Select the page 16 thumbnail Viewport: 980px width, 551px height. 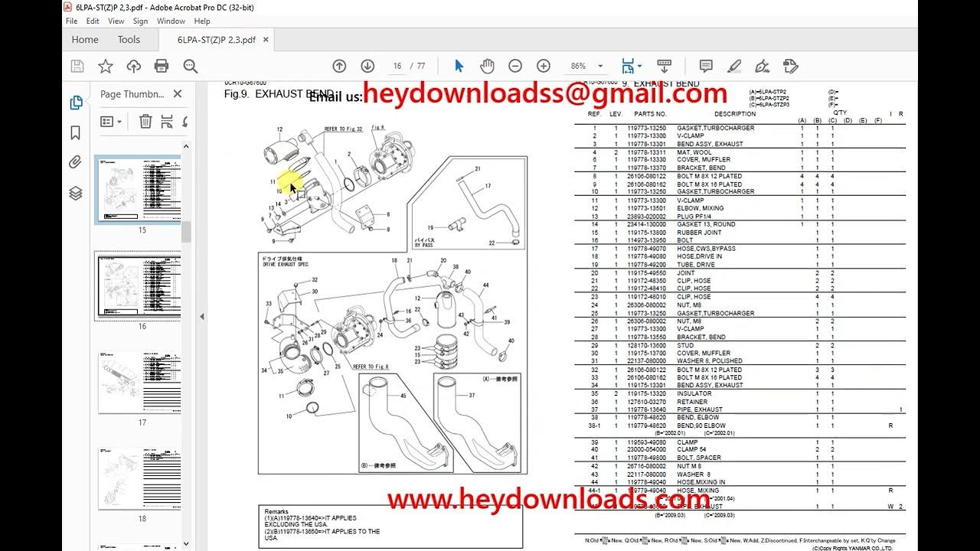(138, 285)
